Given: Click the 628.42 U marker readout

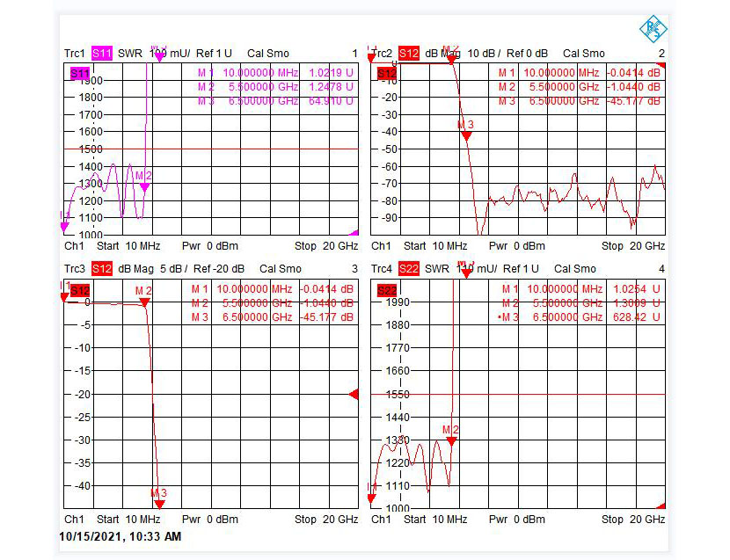Looking at the screenshot, I should [637, 317].
